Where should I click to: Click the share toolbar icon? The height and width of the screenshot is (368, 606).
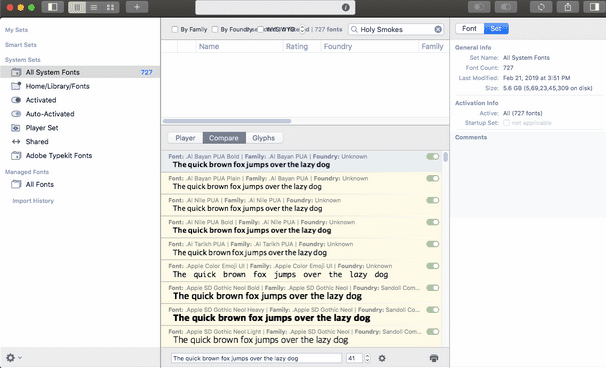(568, 7)
